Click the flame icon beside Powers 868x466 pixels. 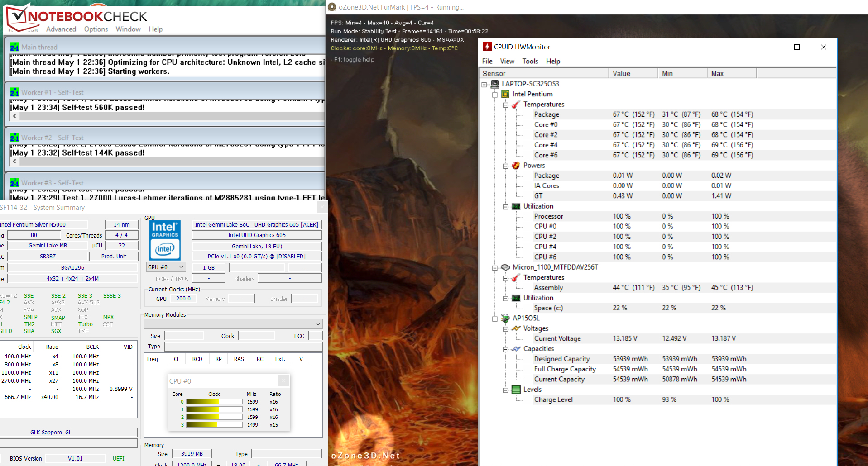(516, 166)
